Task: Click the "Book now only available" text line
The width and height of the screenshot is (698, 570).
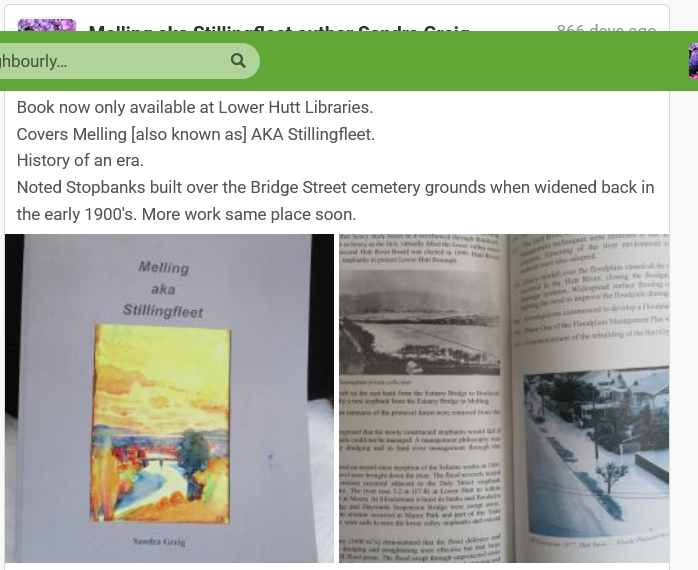Action: point(195,107)
